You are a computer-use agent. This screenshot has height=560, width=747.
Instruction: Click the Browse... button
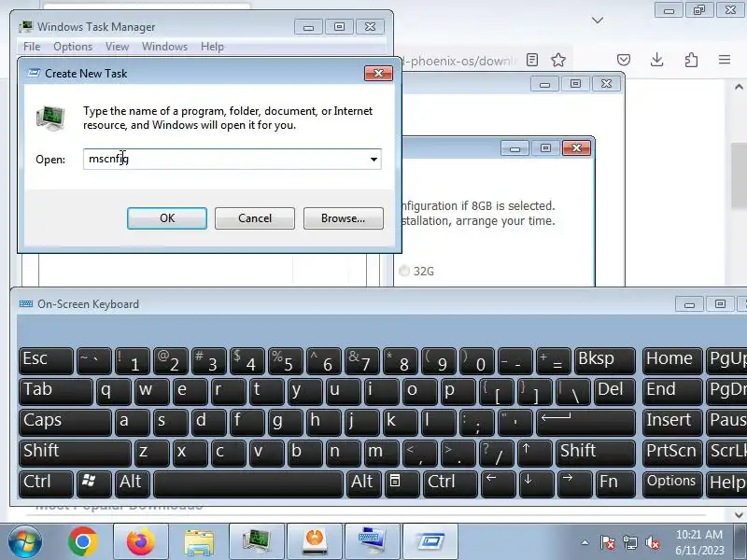343,218
